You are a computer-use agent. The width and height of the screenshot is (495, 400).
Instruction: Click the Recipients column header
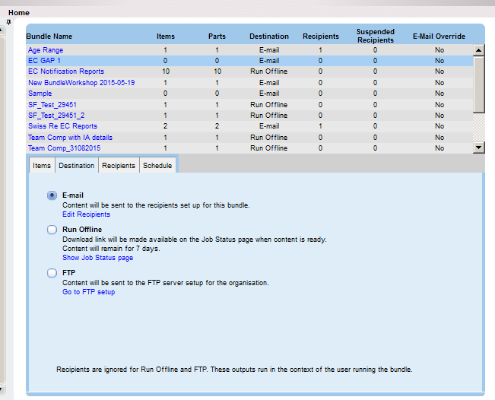coord(321,36)
